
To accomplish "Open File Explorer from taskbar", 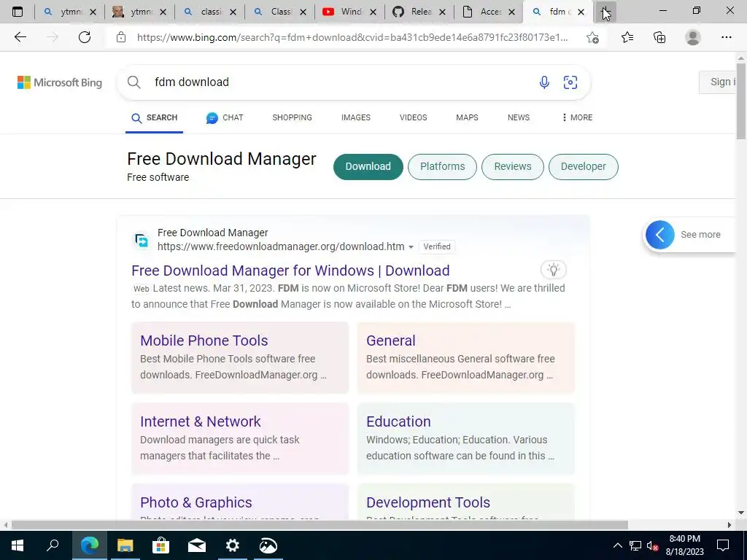I will coord(125,545).
